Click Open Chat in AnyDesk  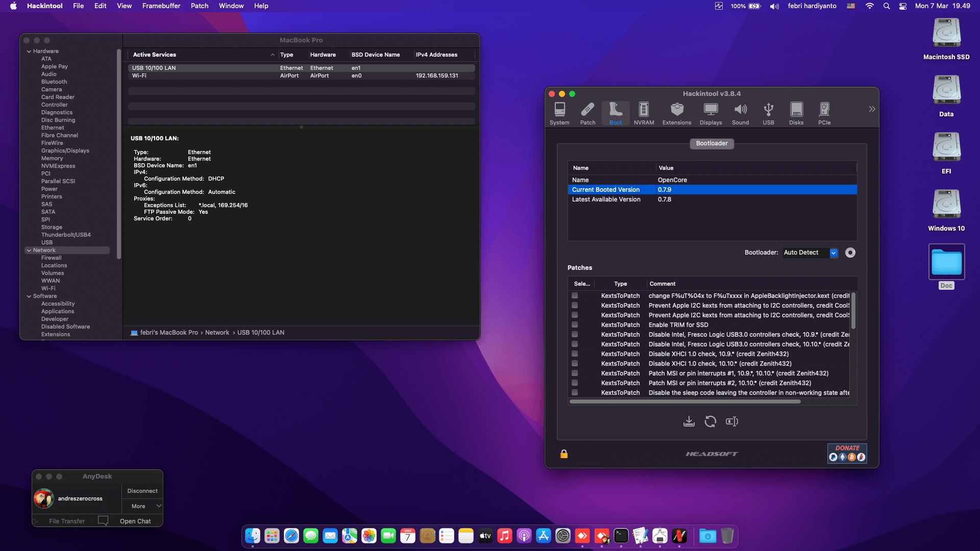135,521
